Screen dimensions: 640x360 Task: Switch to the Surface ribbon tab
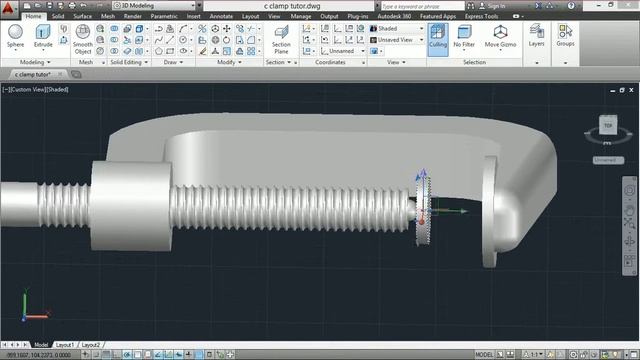pyautogui.click(x=82, y=16)
